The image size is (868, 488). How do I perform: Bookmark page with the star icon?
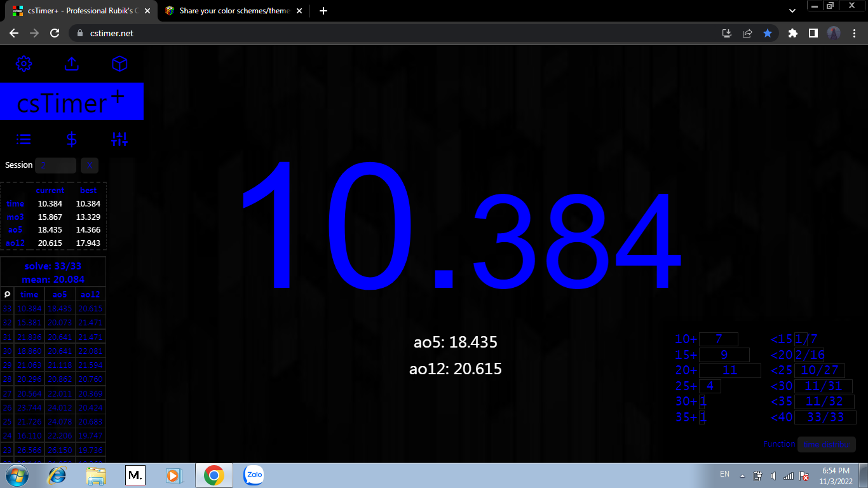tap(768, 33)
